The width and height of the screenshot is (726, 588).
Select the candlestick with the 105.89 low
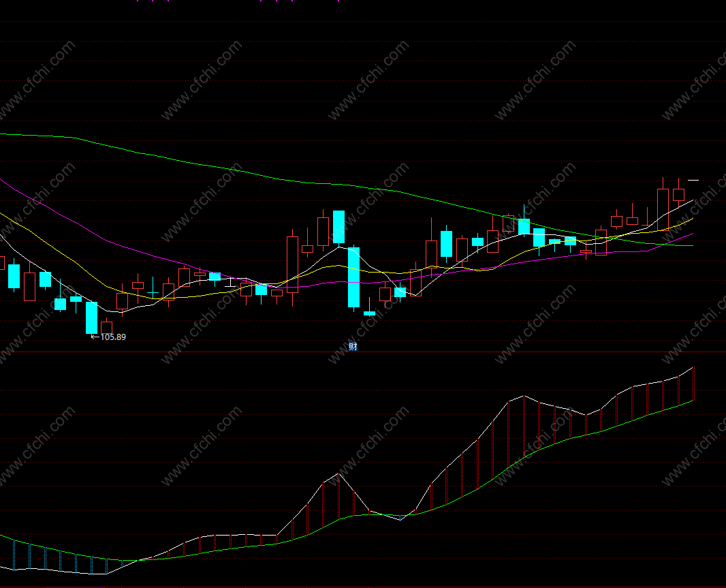coord(92,318)
